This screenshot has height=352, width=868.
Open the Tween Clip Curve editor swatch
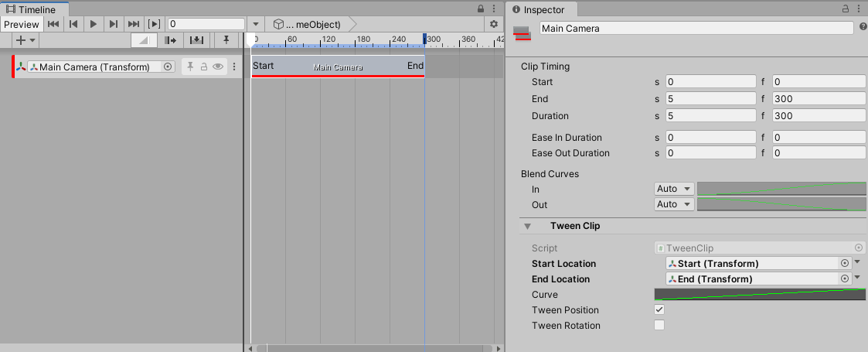pyautogui.click(x=760, y=295)
